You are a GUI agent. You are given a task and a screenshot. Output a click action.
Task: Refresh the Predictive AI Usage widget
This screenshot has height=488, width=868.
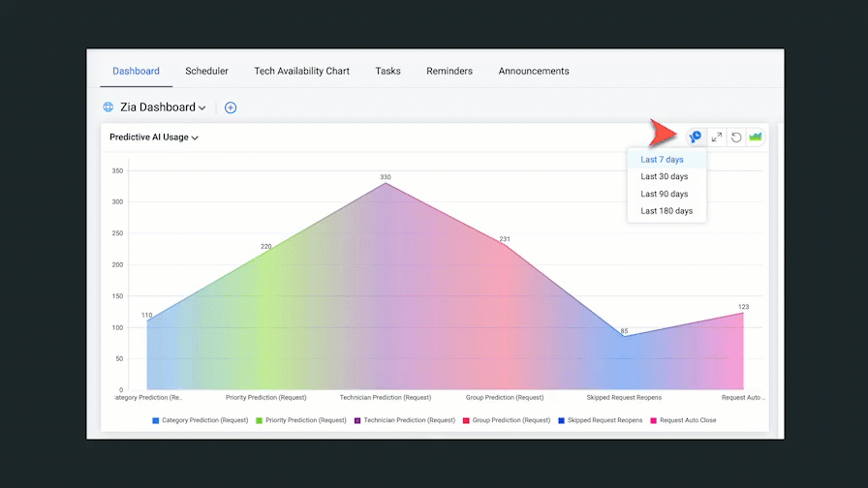click(736, 137)
